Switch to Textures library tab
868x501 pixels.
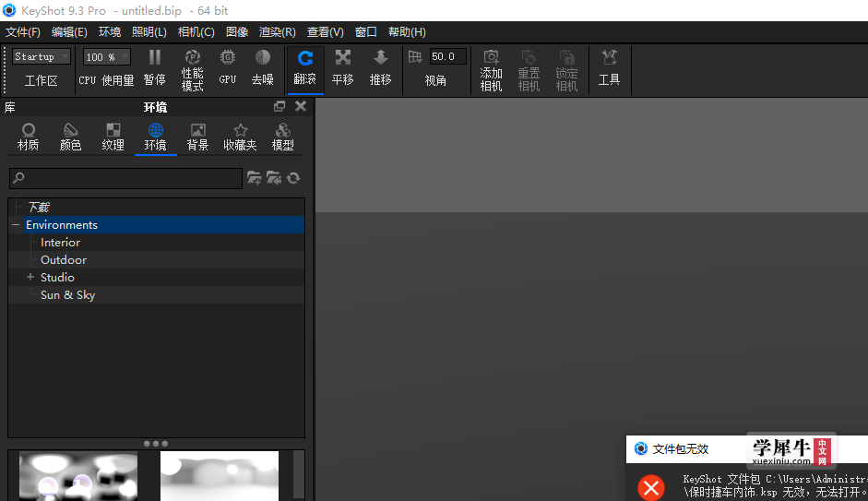pyautogui.click(x=113, y=137)
